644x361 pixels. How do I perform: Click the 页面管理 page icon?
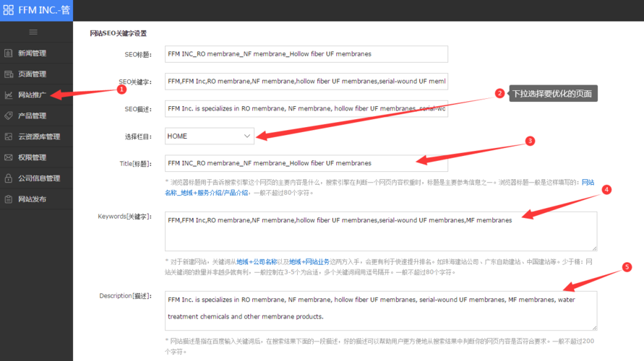pyautogui.click(x=8, y=74)
